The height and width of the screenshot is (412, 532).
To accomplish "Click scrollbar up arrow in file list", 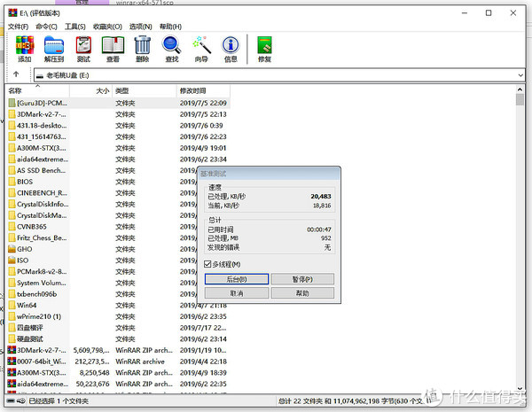I will coord(520,89).
